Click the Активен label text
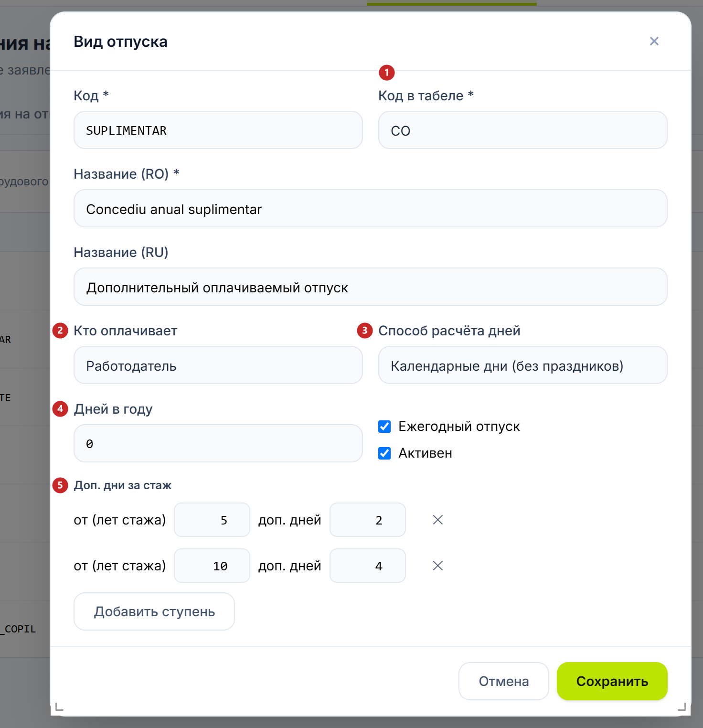703x728 pixels. click(x=425, y=453)
